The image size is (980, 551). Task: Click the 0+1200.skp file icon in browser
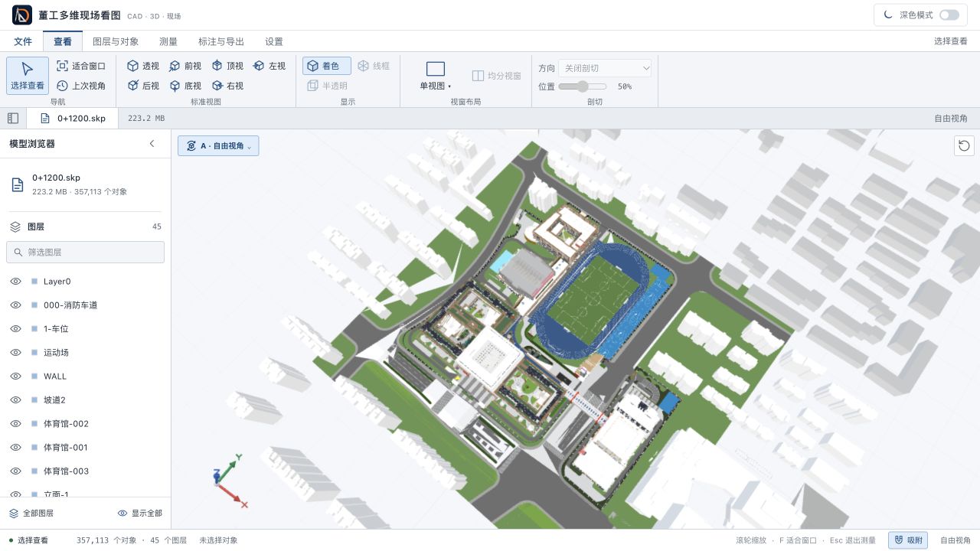(17, 184)
